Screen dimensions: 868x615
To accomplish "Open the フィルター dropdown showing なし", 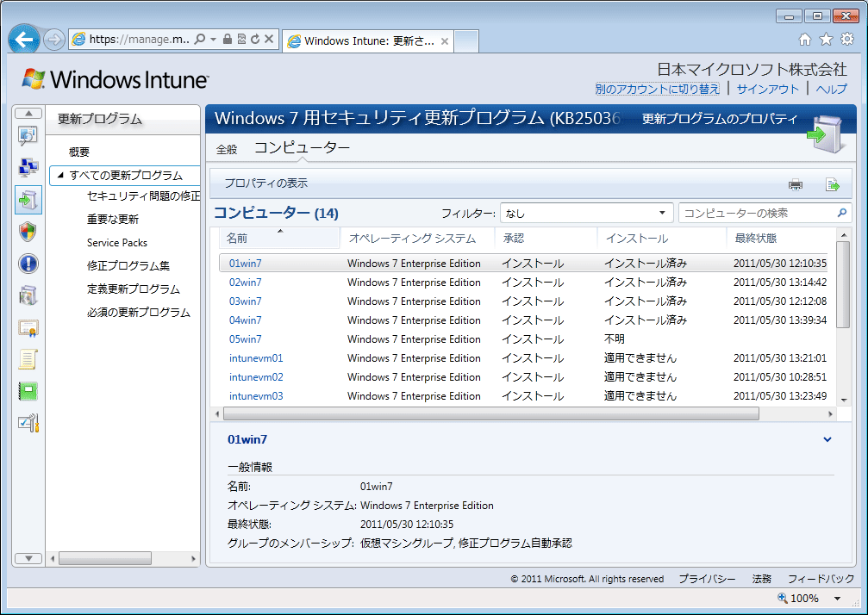I will (x=586, y=213).
